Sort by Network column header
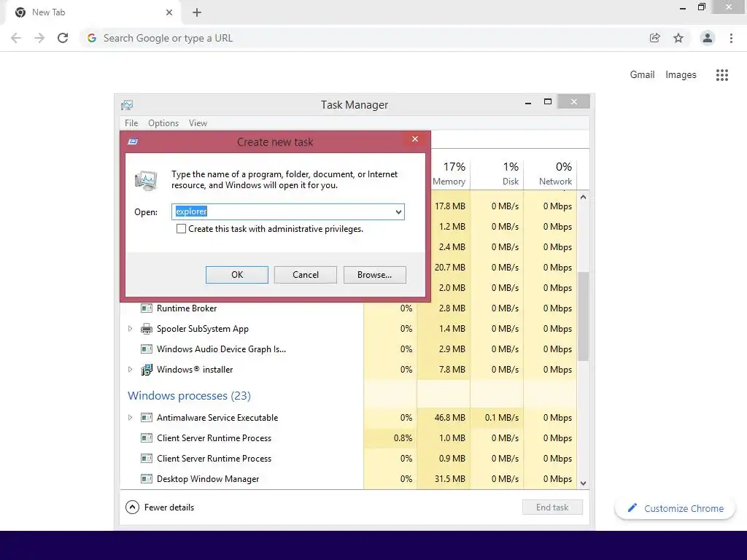The width and height of the screenshot is (747, 560). [550, 174]
